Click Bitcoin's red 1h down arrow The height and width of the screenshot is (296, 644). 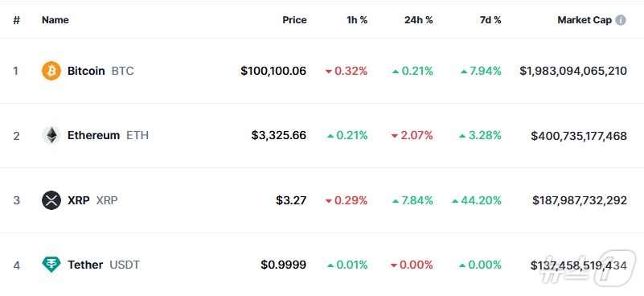click(329, 72)
